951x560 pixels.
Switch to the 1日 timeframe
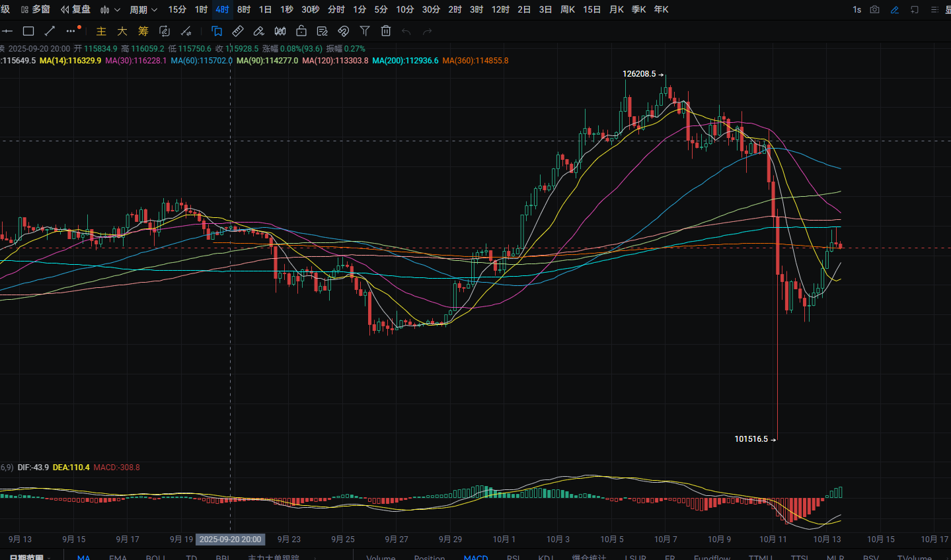tap(265, 9)
